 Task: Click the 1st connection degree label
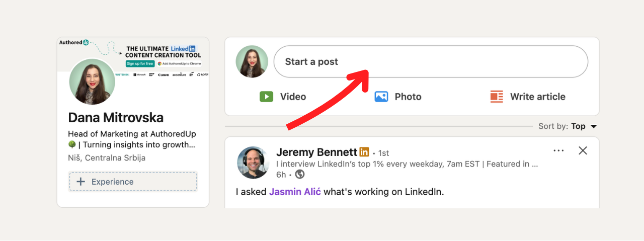coord(383,153)
